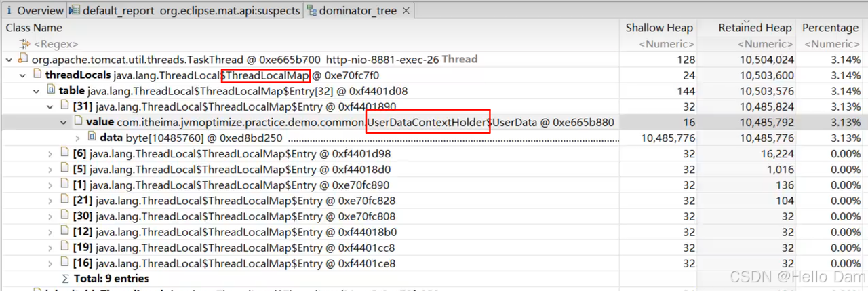Click the sigma Total entries icon
The height and width of the screenshot is (291, 868).
click(x=65, y=279)
